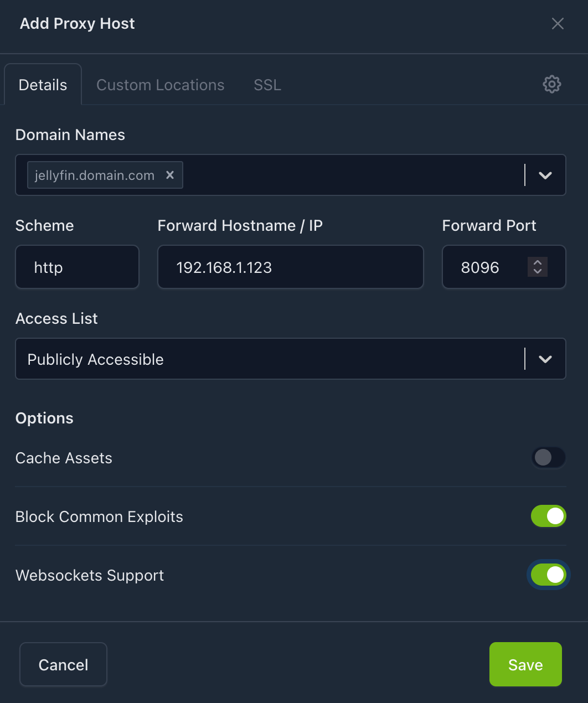
Task: Click the Domain Names input area
Action: click(349, 175)
